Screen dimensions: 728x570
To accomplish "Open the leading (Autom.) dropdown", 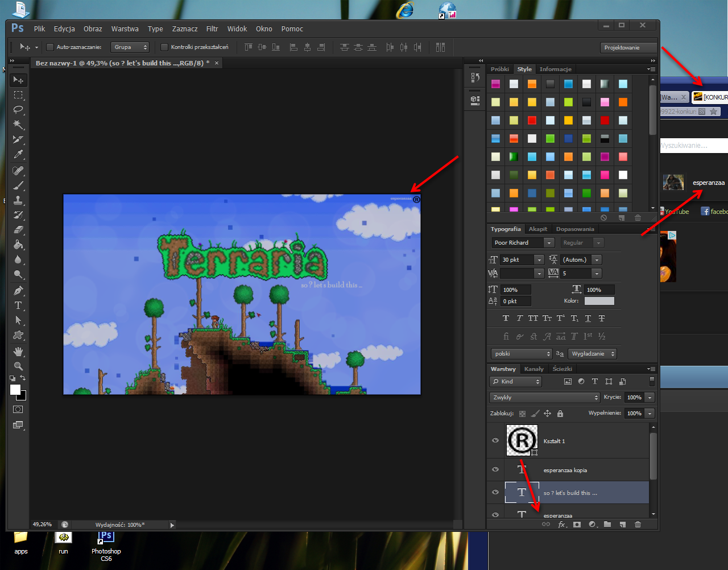I will click(x=596, y=260).
